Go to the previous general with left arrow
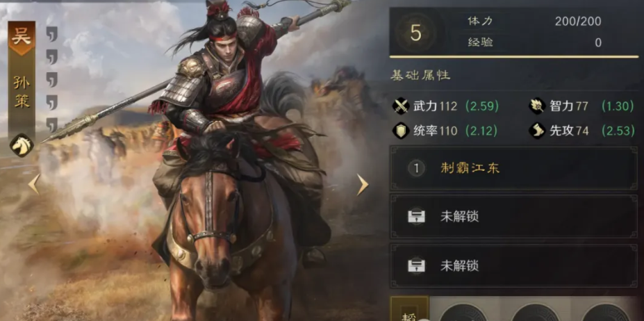644x321 pixels. point(33,183)
